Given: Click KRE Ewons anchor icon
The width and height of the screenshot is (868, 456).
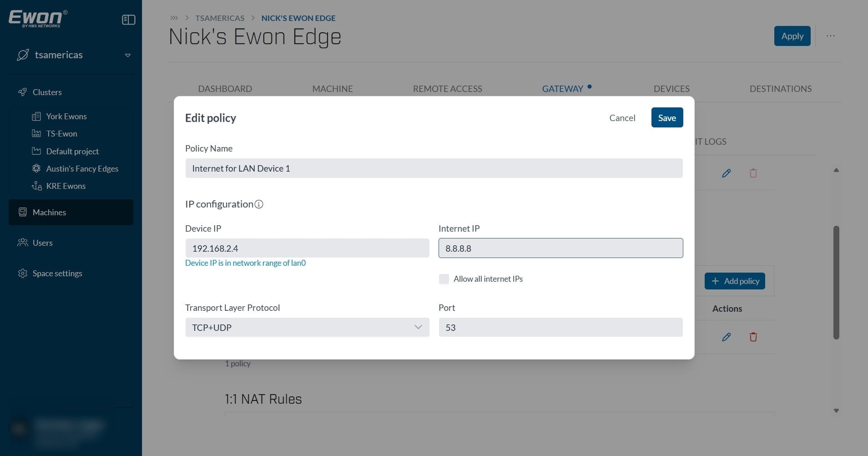Looking at the screenshot, I should pos(36,186).
